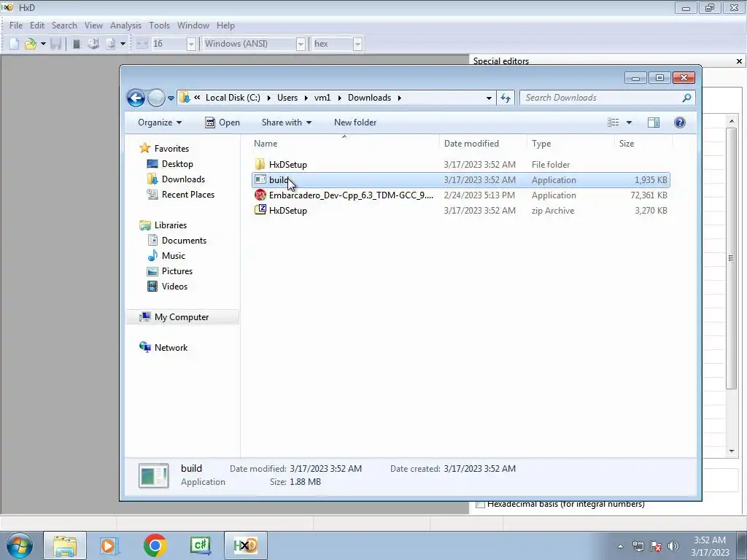This screenshot has height=560, width=747.
Task: Open the Analysis menu in HxD
Action: (125, 26)
